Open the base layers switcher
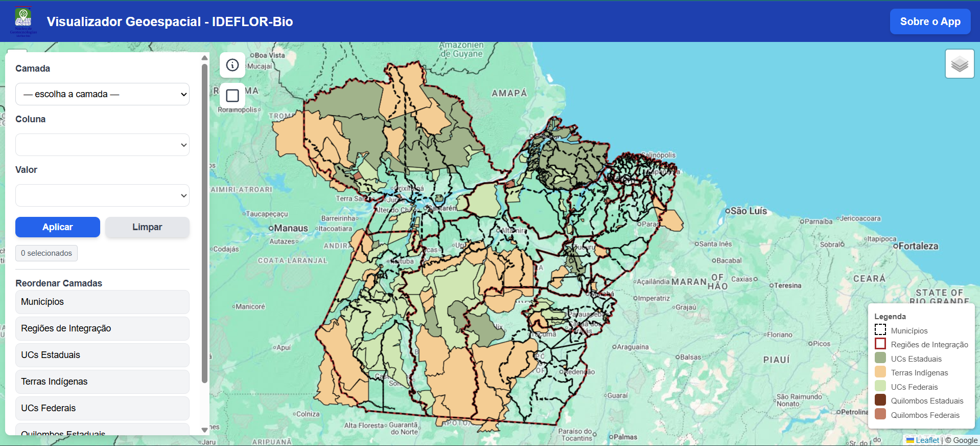 point(959,64)
